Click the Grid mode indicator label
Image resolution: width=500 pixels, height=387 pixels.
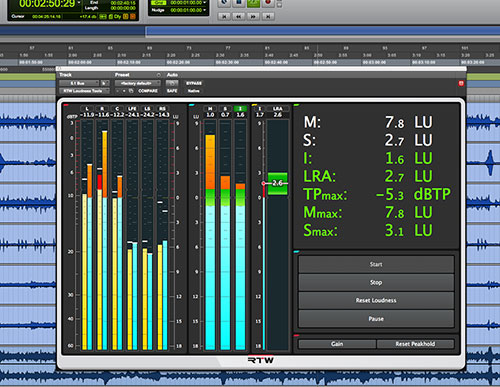[x=159, y=3]
